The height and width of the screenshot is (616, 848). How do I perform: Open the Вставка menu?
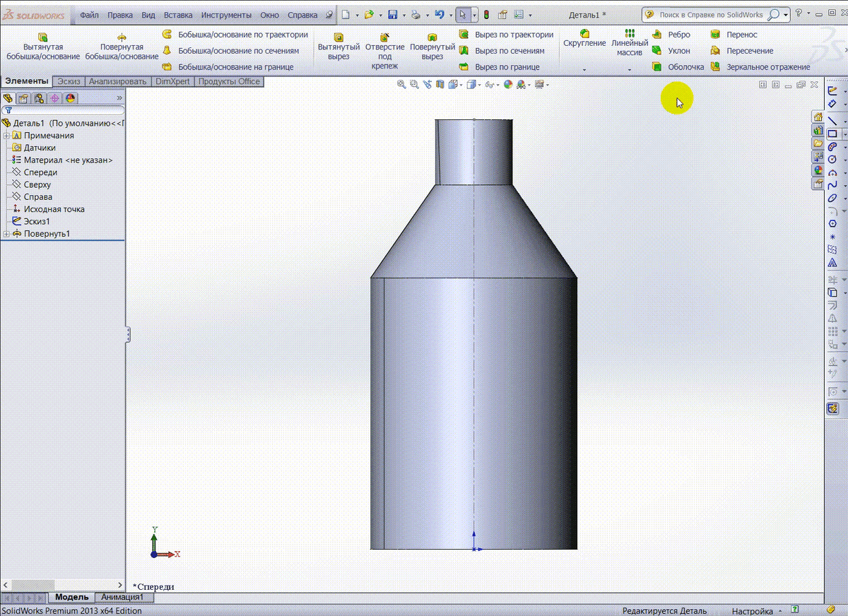coord(178,15)
